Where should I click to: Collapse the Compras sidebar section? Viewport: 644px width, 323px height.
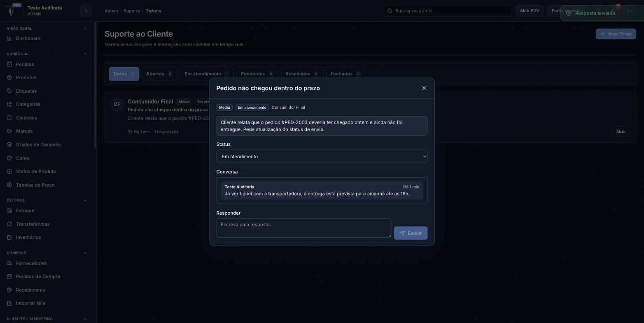pos(85,253)
